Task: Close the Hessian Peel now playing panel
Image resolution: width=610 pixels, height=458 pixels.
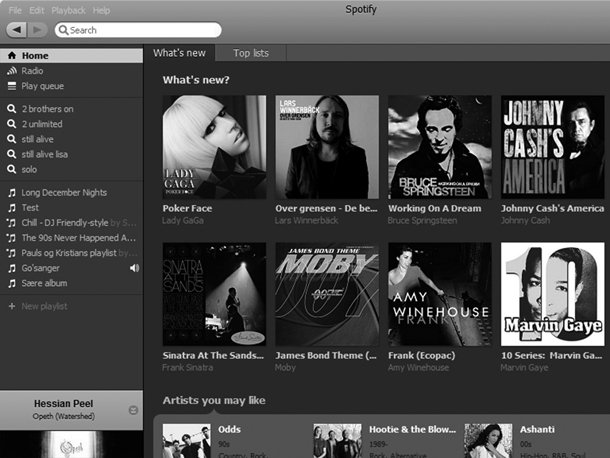Action: pyautogui.click(x=134, y=410)
